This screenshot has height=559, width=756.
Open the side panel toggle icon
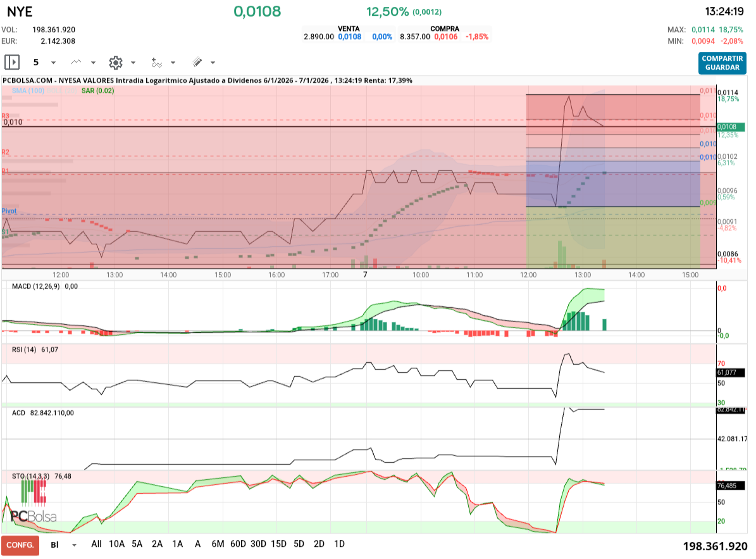pyautogui.click(x=12, y=62)
